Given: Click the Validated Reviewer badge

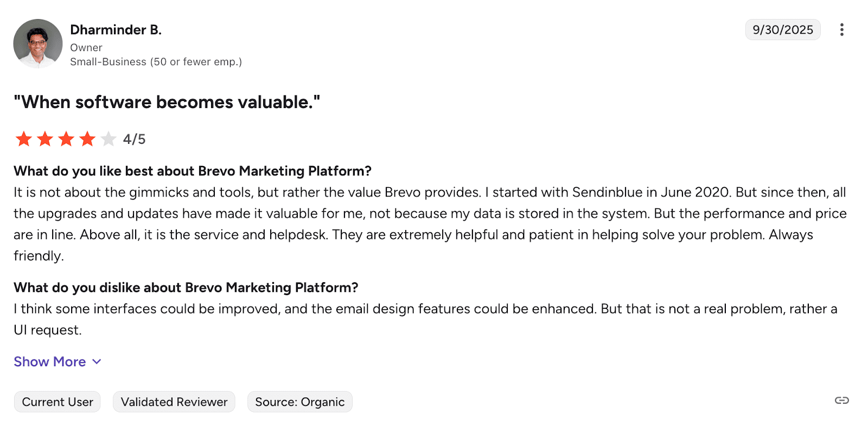Looking at the screenshot, I should [x=174, y=402].
